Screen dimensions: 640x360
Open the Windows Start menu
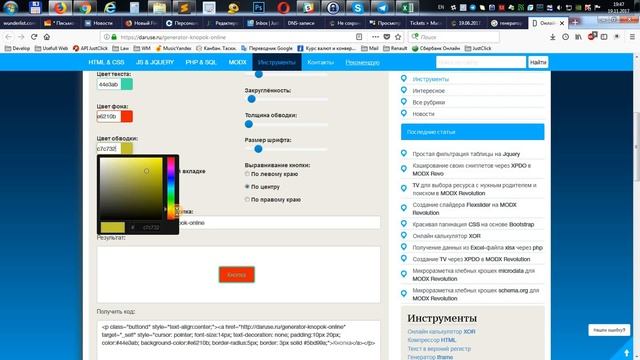tap(10, 7)
